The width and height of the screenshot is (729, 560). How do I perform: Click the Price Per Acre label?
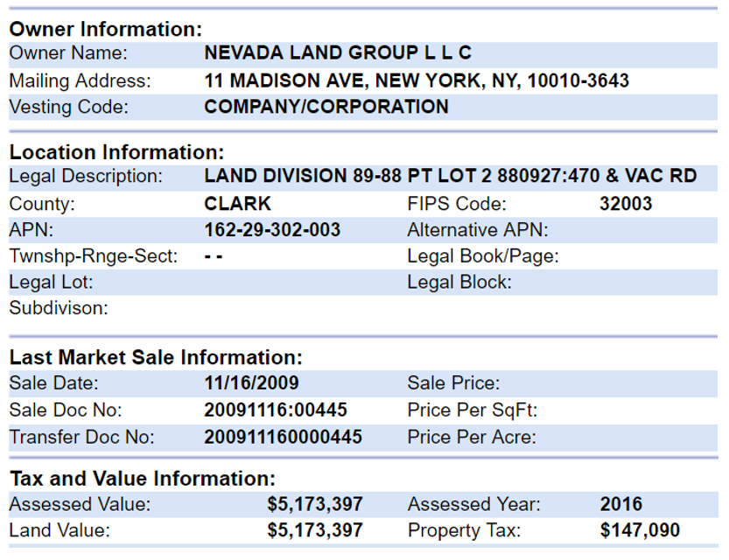[472, 437]
